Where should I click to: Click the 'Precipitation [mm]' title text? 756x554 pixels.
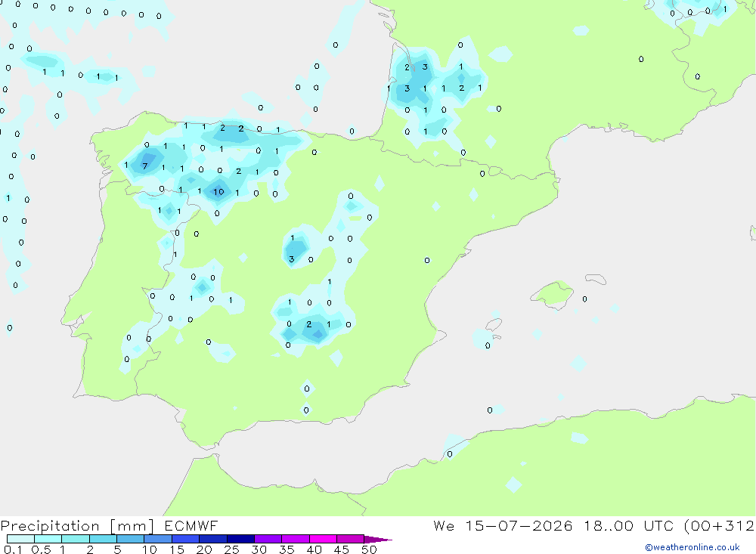[x=77, y=526]
